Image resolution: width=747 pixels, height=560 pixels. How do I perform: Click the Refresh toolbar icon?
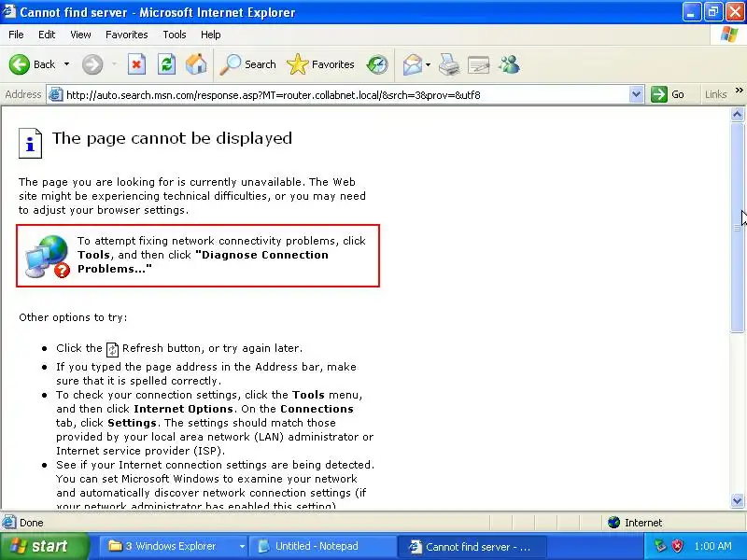pos(167,64)
